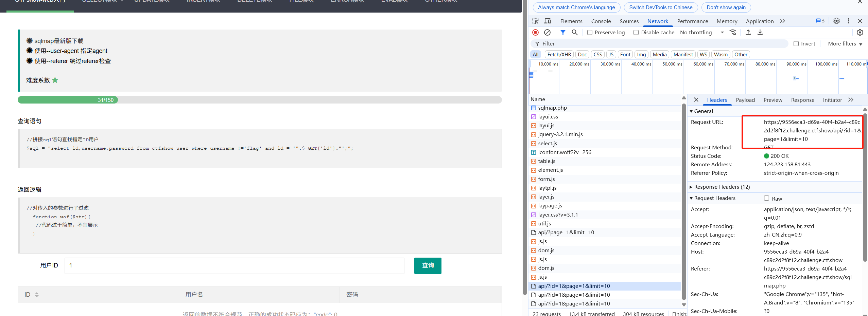This screenshot has width=868, height=316.
Task: Click the difficulty star icon
Action: coord(55,80)
